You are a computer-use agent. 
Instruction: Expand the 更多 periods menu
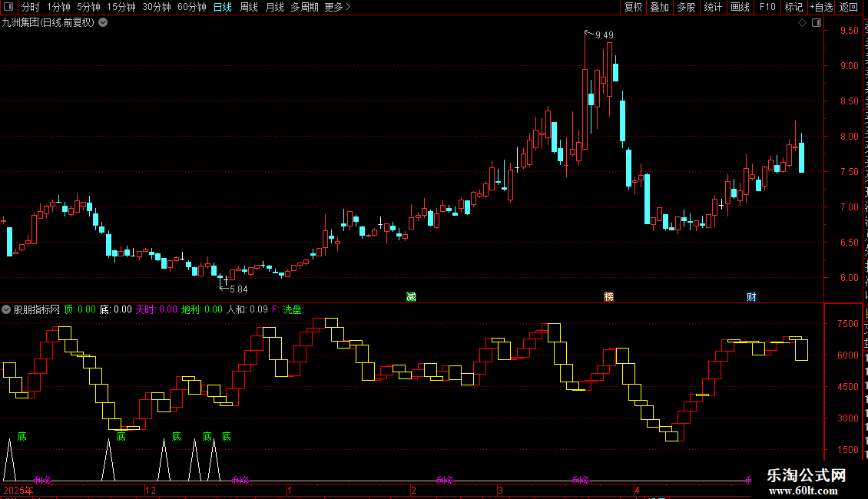337,7
